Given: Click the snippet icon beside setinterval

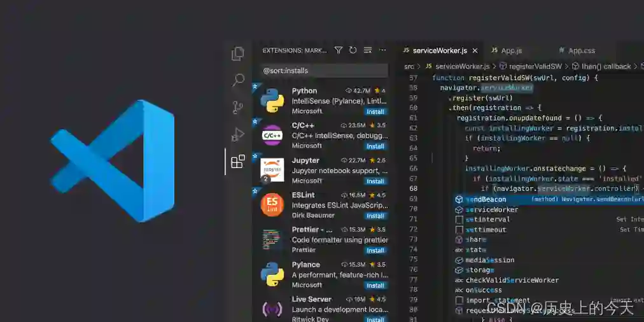Looking at the screenshot, I should click(459, 220).
